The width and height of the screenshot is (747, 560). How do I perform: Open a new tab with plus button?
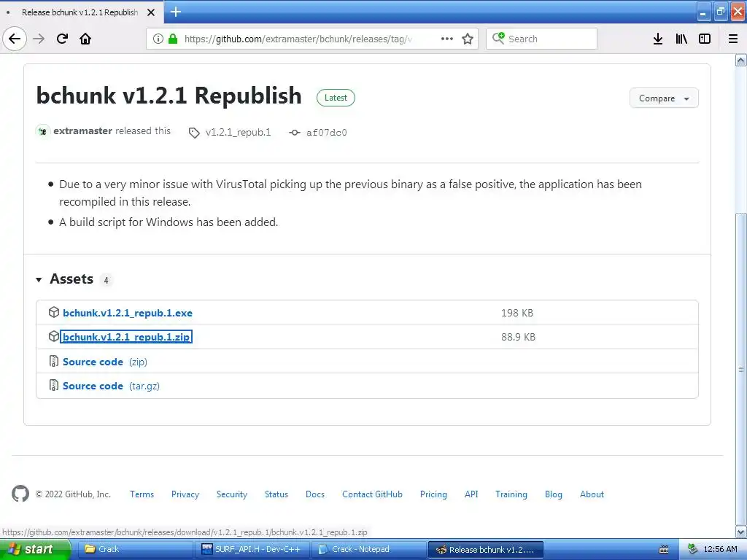coord(176,12)
